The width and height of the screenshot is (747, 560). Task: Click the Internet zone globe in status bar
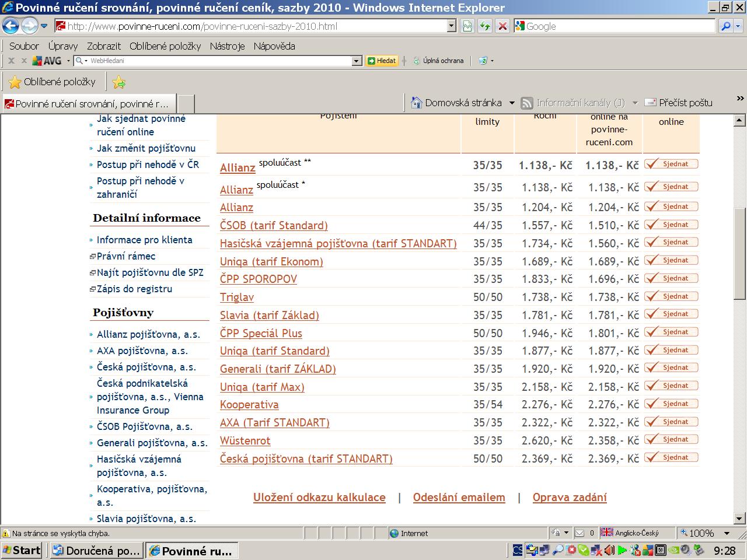394,533
